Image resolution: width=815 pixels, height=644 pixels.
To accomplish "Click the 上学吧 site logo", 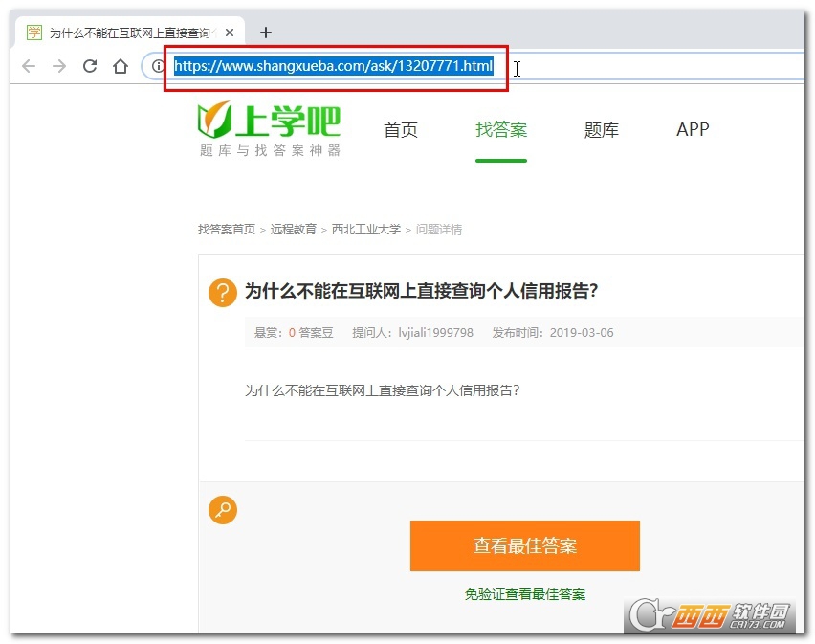I will (269, 120).
